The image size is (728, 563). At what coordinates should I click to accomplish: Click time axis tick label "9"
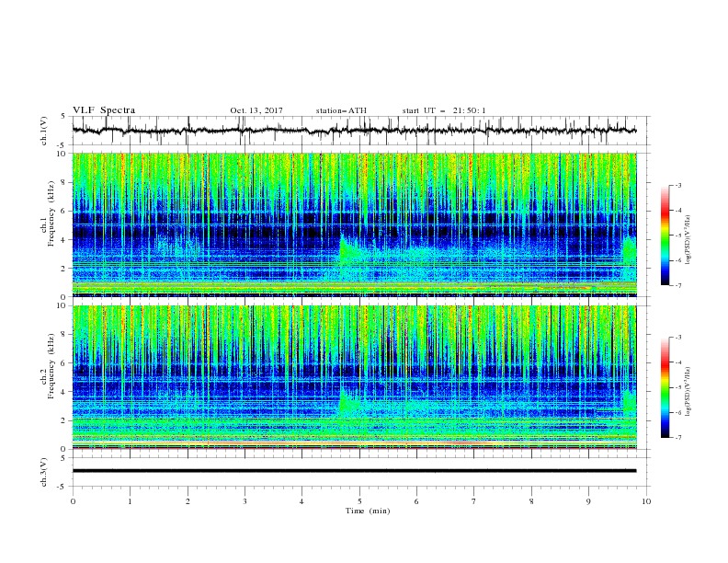(588, 501)
